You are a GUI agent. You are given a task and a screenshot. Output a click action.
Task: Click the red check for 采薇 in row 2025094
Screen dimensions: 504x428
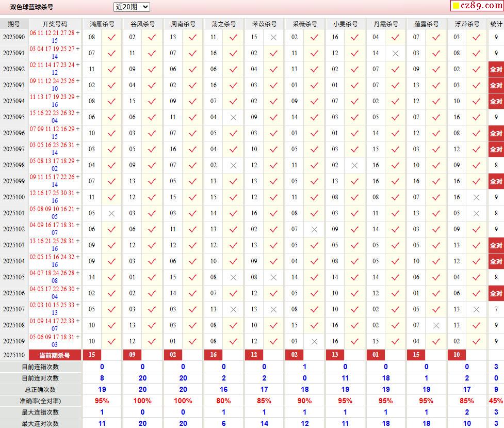pyautogui.click(x=314, y=101)
